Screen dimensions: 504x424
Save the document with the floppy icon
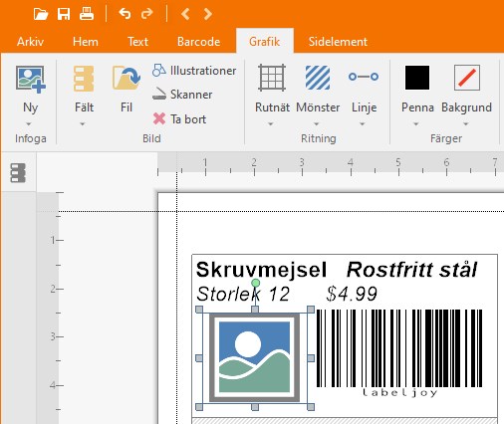pyautogui.click(x=64, y=14)
